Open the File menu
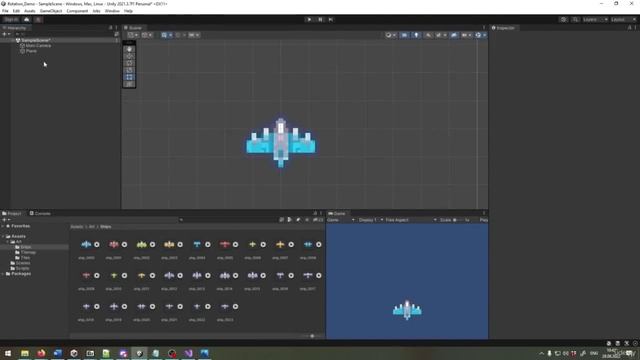 tap(5, 11)
